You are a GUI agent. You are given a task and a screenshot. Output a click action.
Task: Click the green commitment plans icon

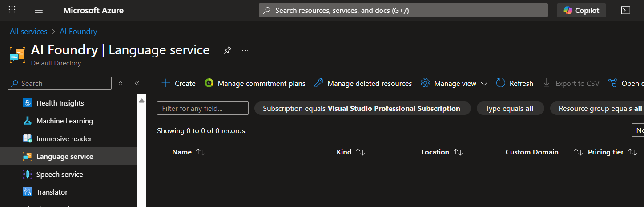(209, 83)
